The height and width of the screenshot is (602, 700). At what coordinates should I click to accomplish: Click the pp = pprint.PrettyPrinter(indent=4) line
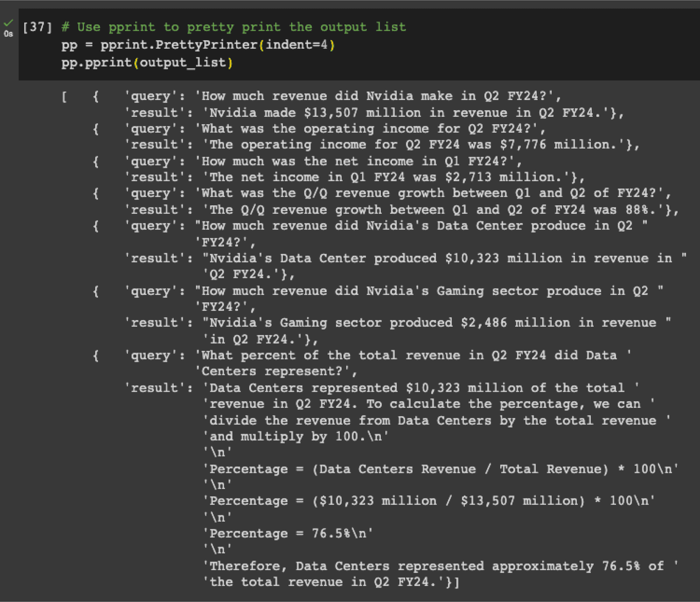(x=198, y=45)
